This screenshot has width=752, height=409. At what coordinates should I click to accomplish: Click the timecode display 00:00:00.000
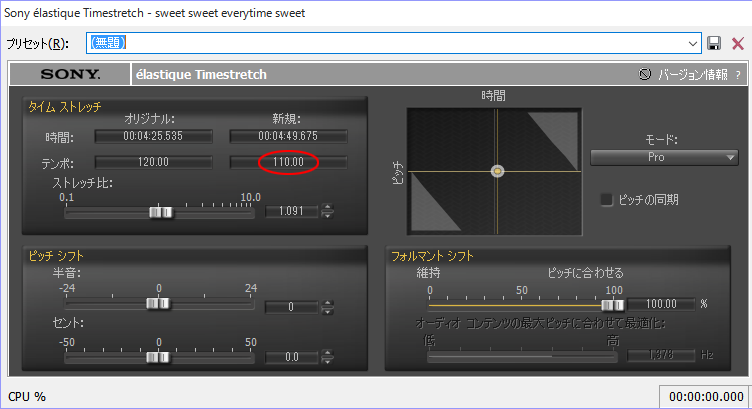pos(706,397)
